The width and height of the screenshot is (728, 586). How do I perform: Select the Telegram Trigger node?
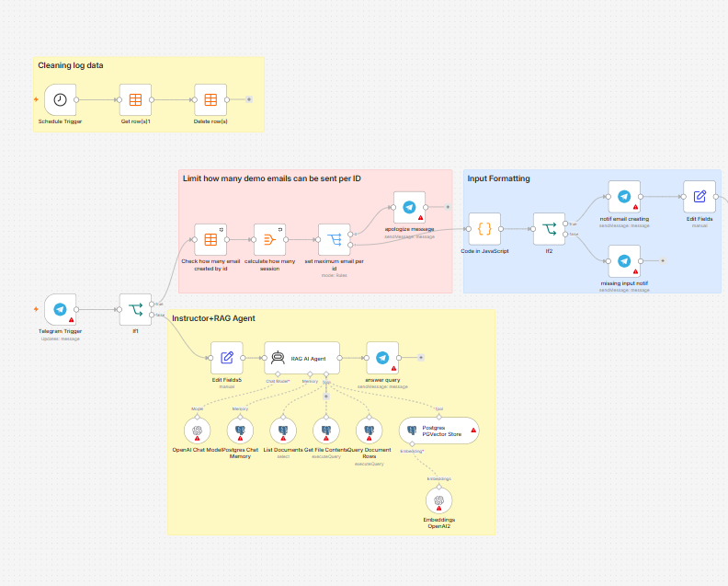click(x=61, y=309)
